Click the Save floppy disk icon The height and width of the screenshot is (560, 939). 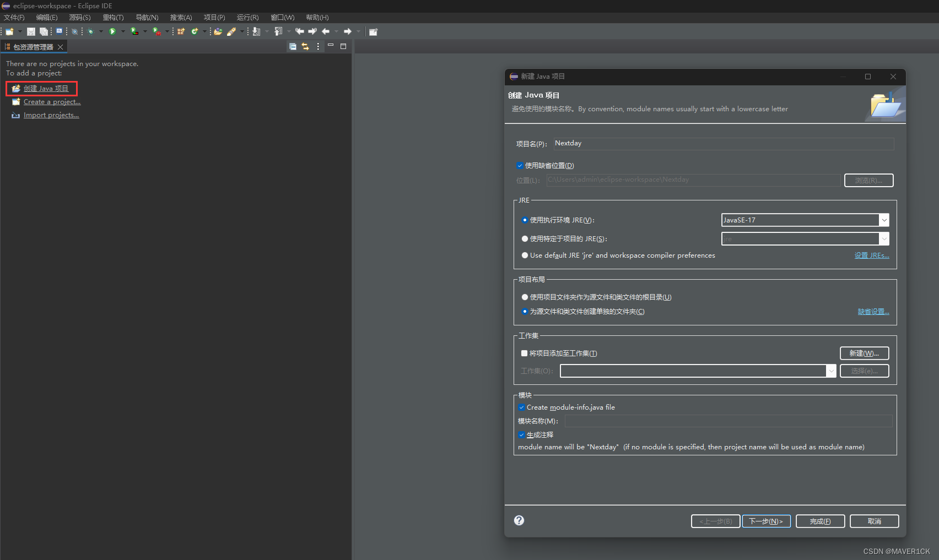tap(31, 31)
